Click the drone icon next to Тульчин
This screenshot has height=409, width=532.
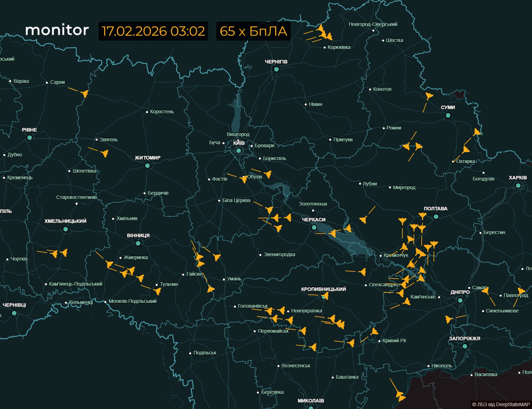point(157,291)
